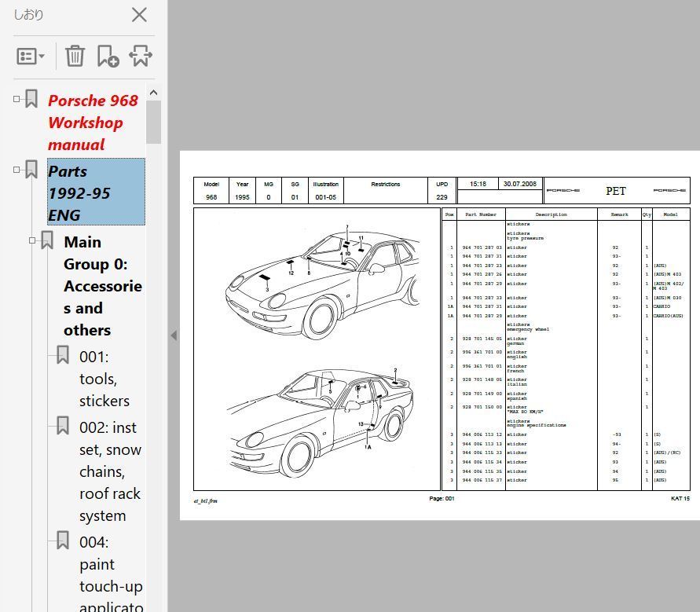This screenshot has width=700, height=612.
Task: Collapse the Parts 1992-95 ENG node
Action: point(16,170)
